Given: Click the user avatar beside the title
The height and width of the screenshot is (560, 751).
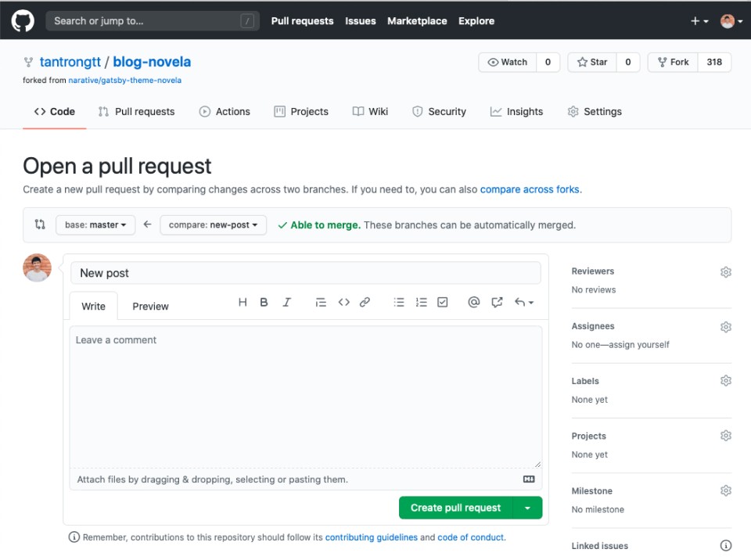Looking at the screenshot, I should point(37,267).
